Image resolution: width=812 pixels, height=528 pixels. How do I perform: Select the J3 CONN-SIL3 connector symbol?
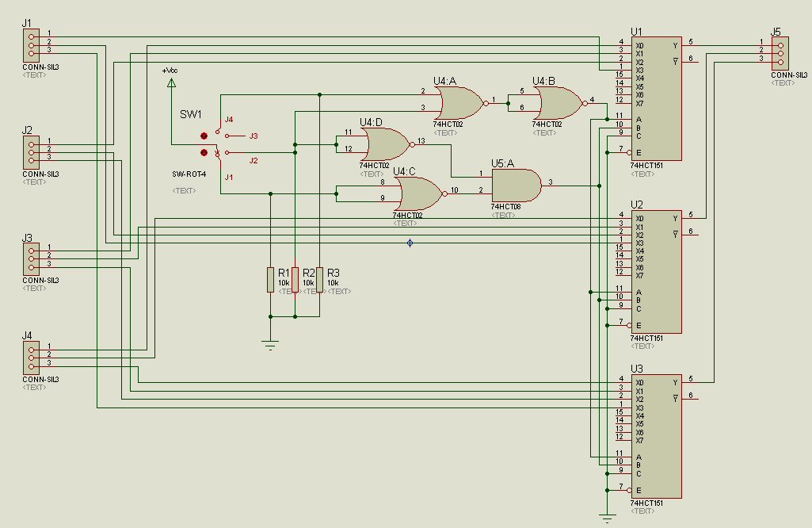pos(31,259)
